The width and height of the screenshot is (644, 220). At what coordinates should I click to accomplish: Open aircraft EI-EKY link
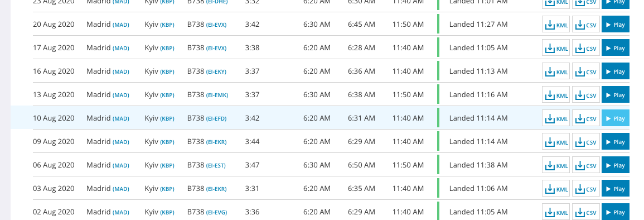(216, 71)
